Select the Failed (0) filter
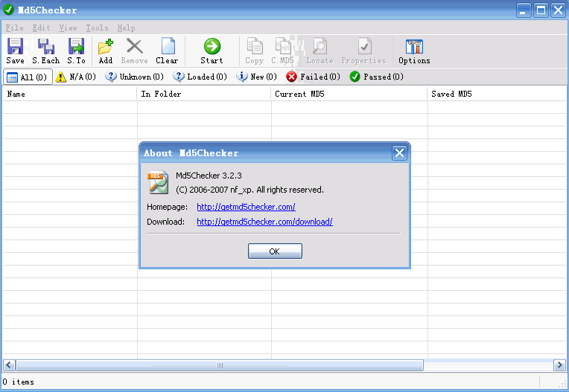This screenshot has width=569, height=392. (x=313, y=77)
